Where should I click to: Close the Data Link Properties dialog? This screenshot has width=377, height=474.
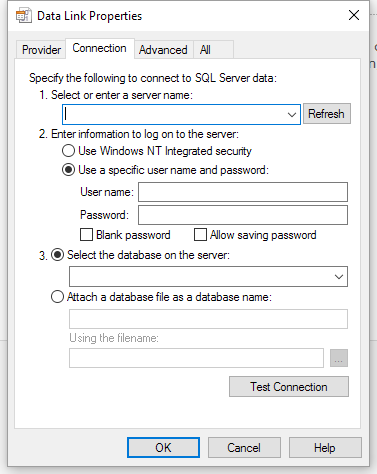pyautogui.click(x=354, y=15)
